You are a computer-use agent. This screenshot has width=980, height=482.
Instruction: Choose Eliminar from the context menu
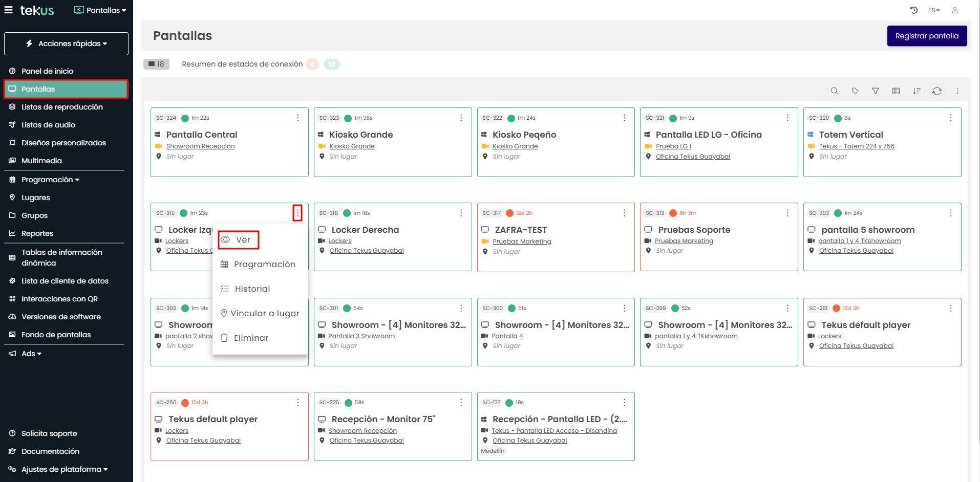(251, 338)
